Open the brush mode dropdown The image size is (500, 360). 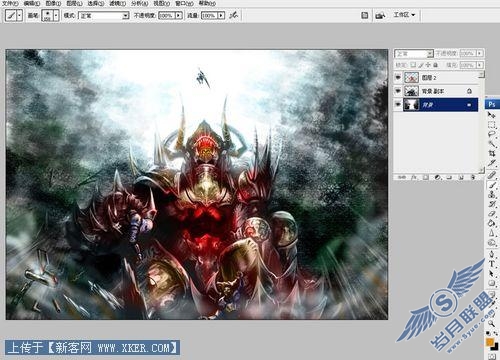click(x=103, y=15)
